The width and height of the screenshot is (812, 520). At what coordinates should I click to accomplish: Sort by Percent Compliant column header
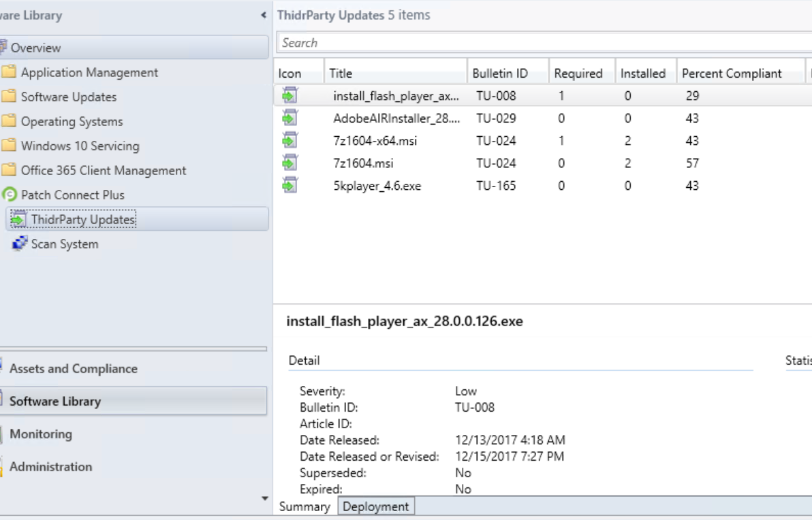coord(732,74)
